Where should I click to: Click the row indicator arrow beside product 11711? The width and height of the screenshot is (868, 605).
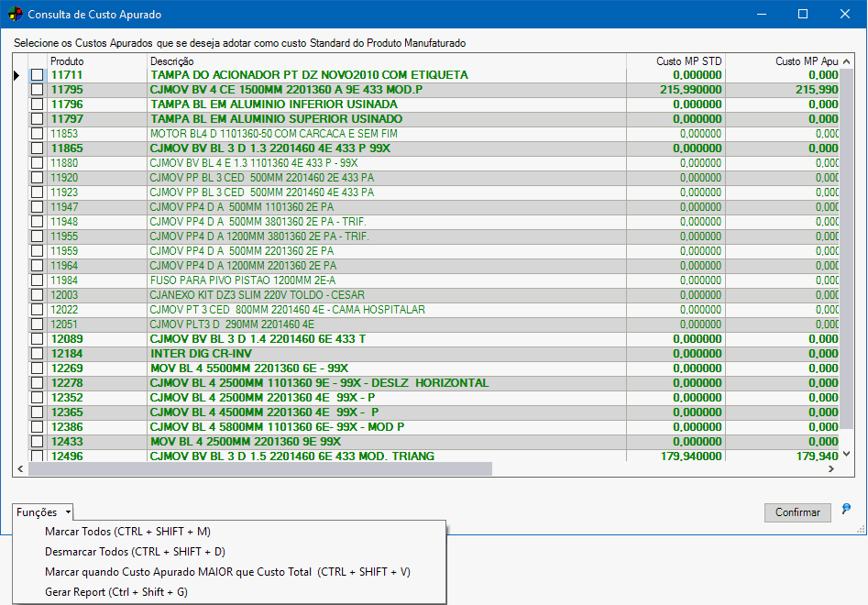point(16,75)
